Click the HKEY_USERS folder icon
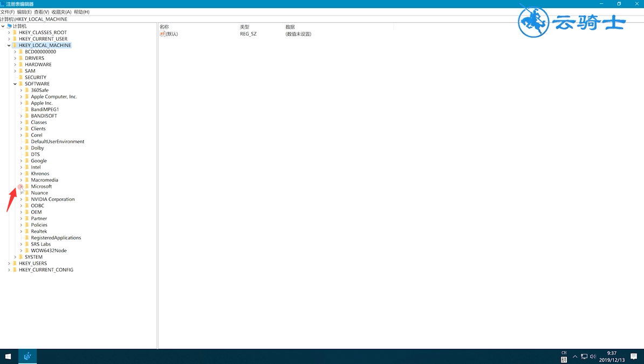Screen dimensions: 644x364 [x=15, y=263]
